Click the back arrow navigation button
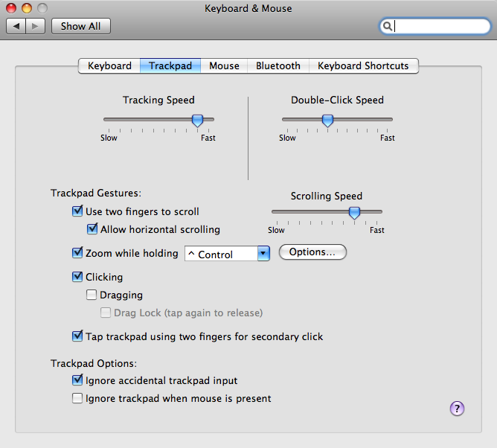The width and height of the screenshot is (497, 448). [16, 26]
